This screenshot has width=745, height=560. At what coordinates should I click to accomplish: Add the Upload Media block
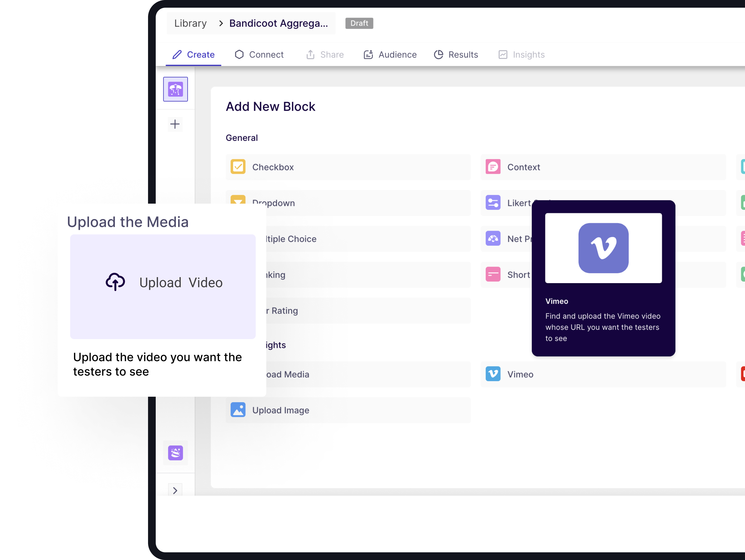[368, 374]
